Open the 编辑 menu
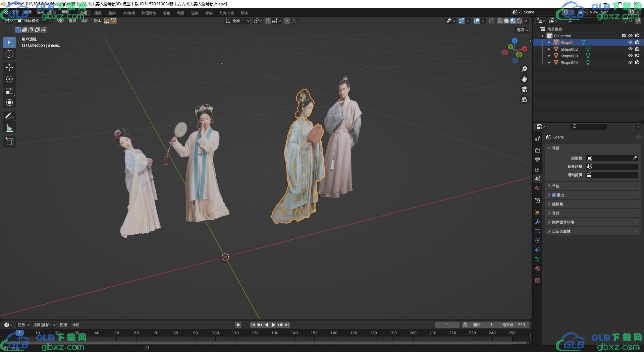Image resolution: width=644 pixels, height=352 pixels. point(28,12)
